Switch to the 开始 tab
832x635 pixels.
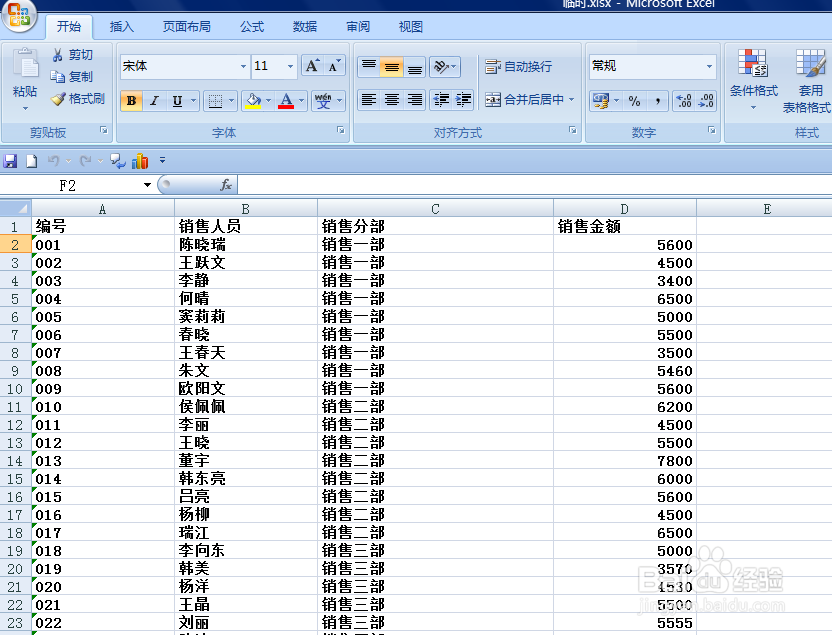coord(69,27)
